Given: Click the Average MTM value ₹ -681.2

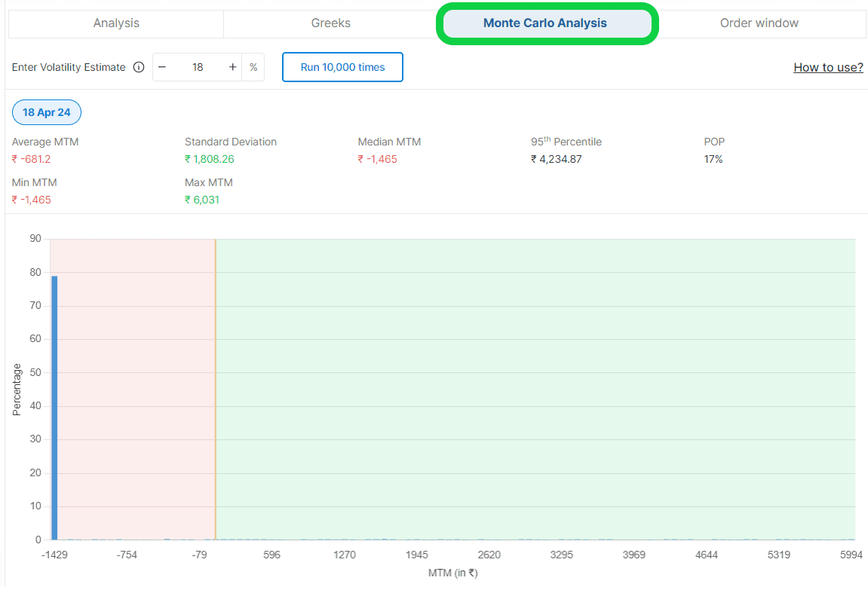Looking at the screenshot, I should tap(32, 159).
